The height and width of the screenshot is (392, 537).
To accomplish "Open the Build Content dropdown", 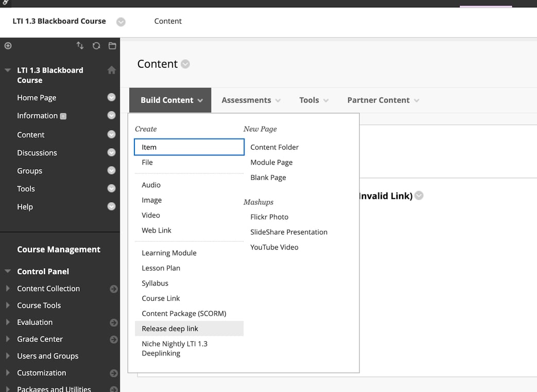I will pyautogui.click(x=170, y=100).
